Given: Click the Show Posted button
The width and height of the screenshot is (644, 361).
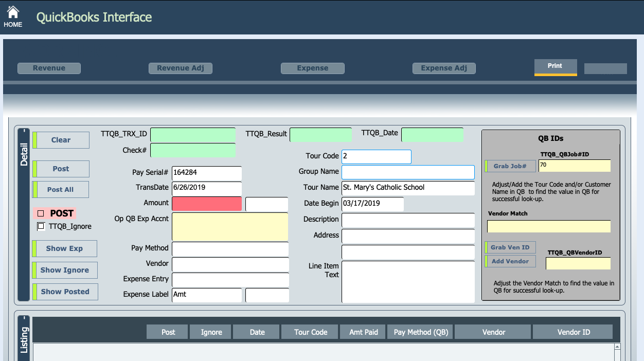Looking at the screenshot, I should pyautogui.click(x=65, y=292).
